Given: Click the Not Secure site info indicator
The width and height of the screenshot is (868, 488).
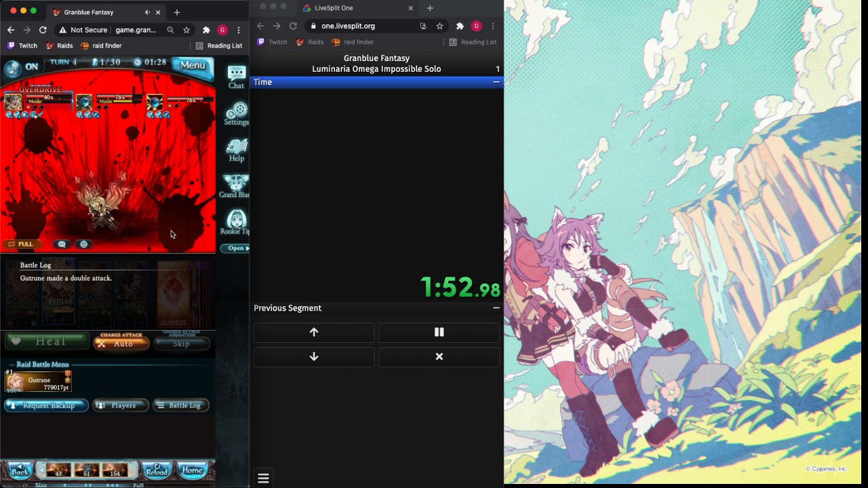Looking at the screenshot, I should click(83, 30).
